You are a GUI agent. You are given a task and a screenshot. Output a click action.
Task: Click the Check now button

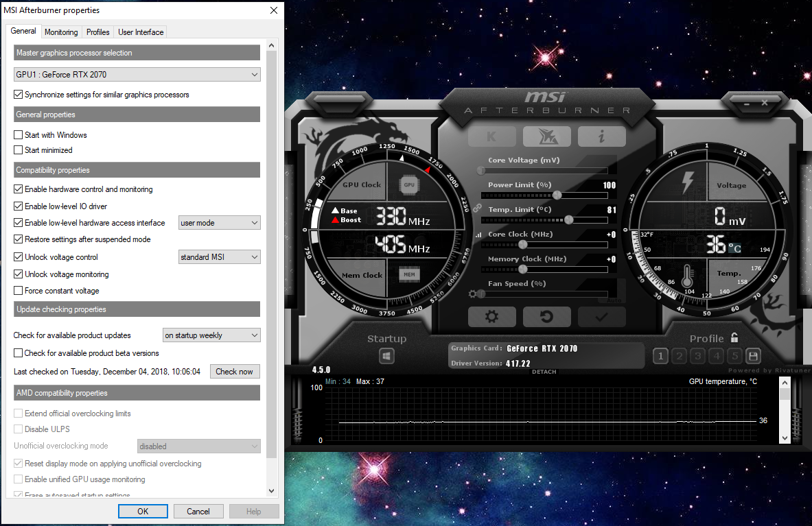(235, 372)
